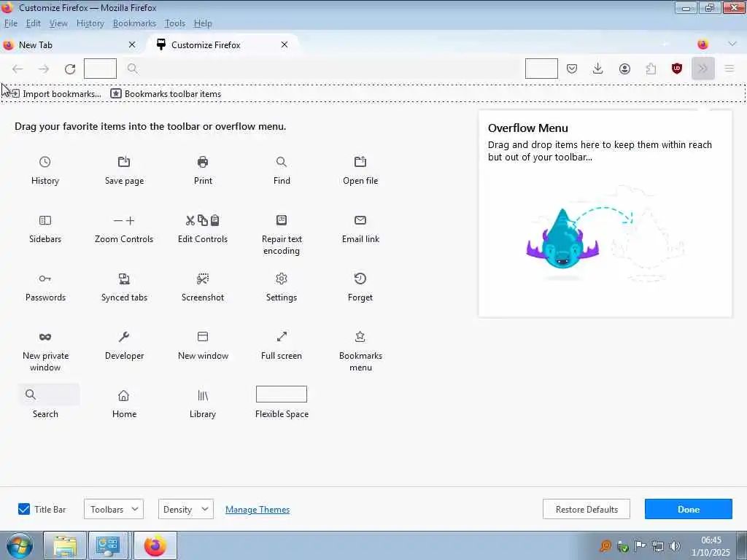Image resolution: width=747 pixels, height=560 pixels.
Task: Click the uBlock Origin shield icon
Action: [x=676, y=69]
